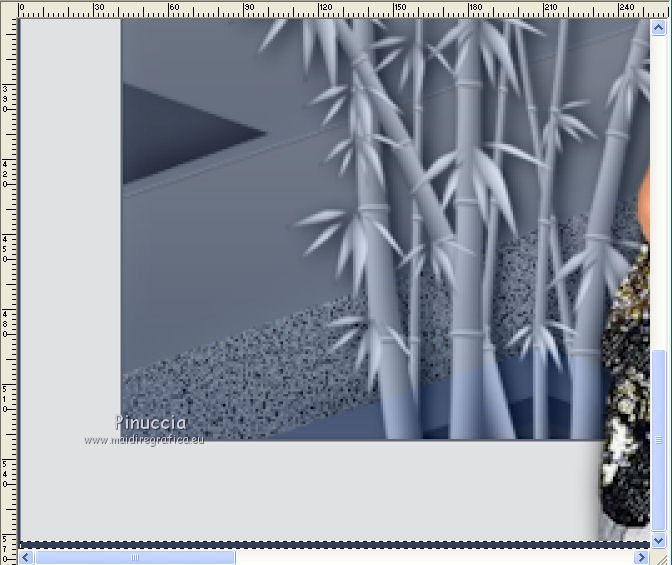Click the vertical scrollbar down arrow
672x565 pixels.
click(x=659, y=541)
